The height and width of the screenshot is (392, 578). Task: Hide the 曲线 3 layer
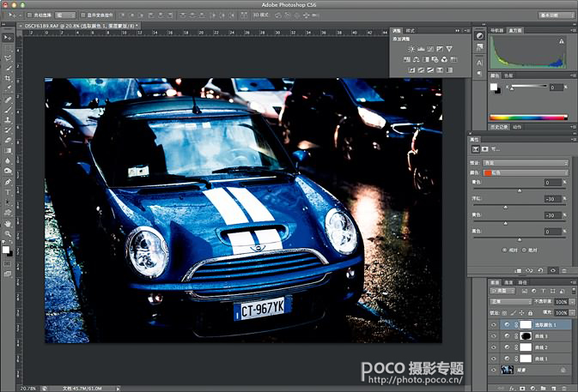[x=494, y=336]
